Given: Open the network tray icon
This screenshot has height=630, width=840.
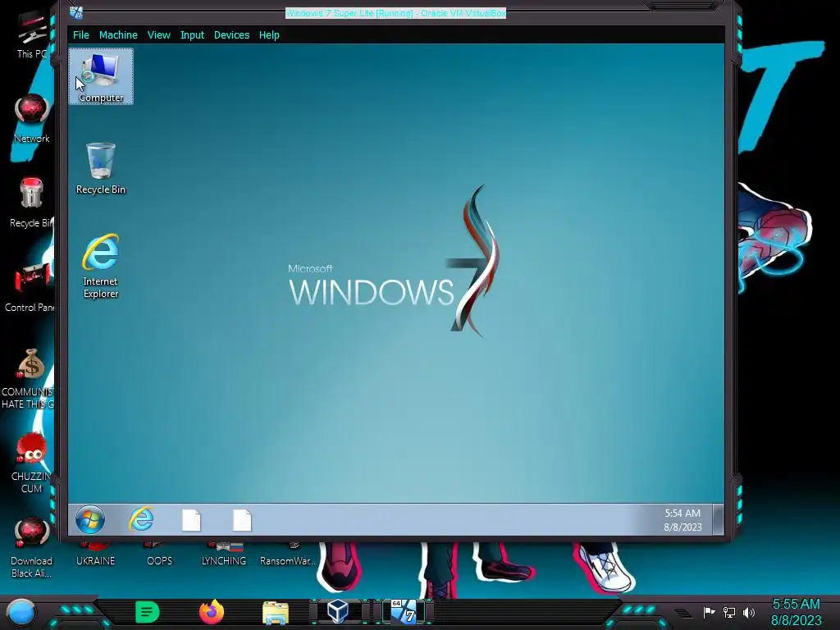Looking at the screenshot, I should (729, 612).
